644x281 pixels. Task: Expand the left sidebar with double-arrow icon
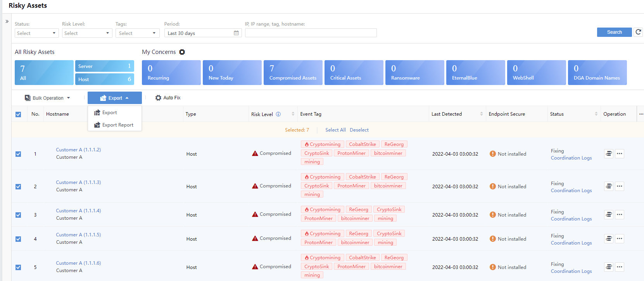tap(7, 21)
